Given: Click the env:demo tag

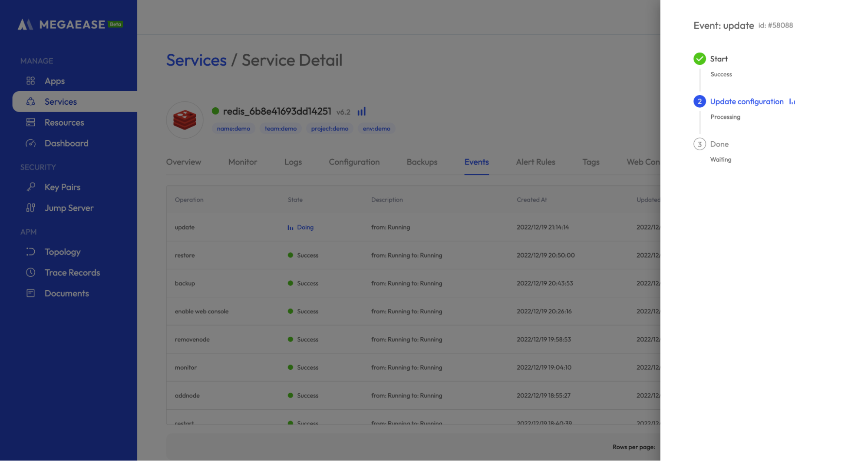Looking at the screenshot, I should click(x=376, y=129).
